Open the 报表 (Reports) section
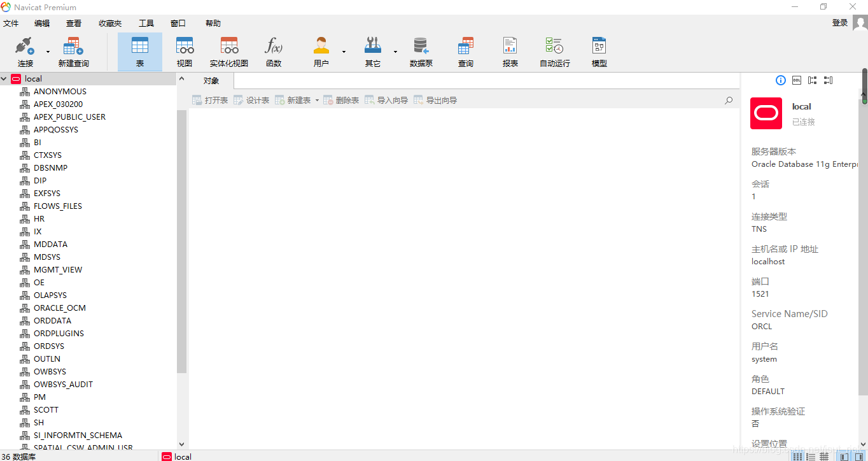Image resolution: width=868 pixels, height=461 pixels. [x=509, y=51]
